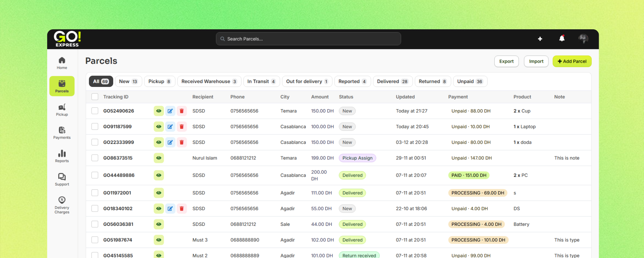Show the Unpaid parcels tab

(470, 81)
